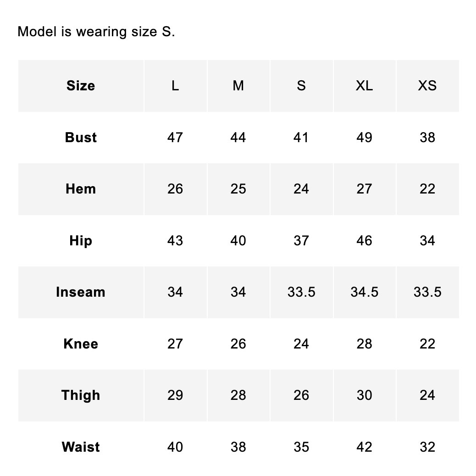Click the Bust value 49 for XL
476x476 pixels.
point(364,138)
